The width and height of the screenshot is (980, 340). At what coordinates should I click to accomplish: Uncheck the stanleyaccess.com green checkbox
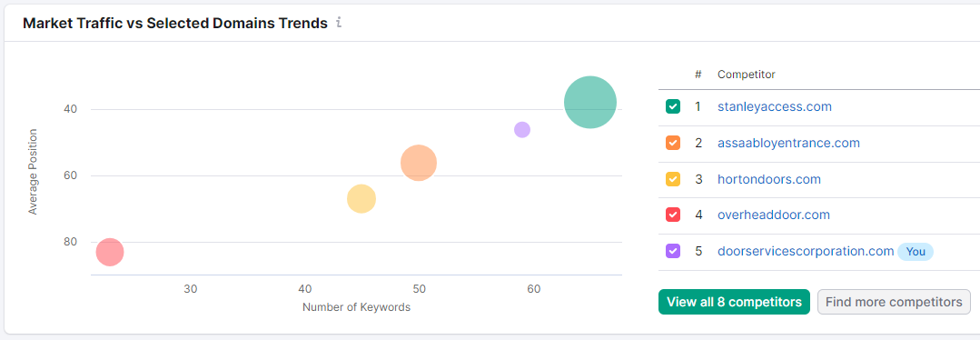click(672, 106)
